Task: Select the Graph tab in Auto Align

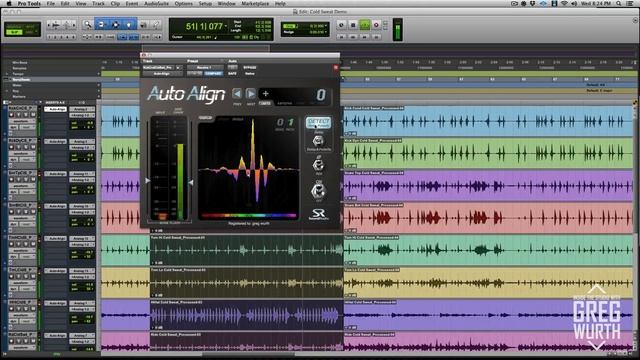Action: pos(205,119)
